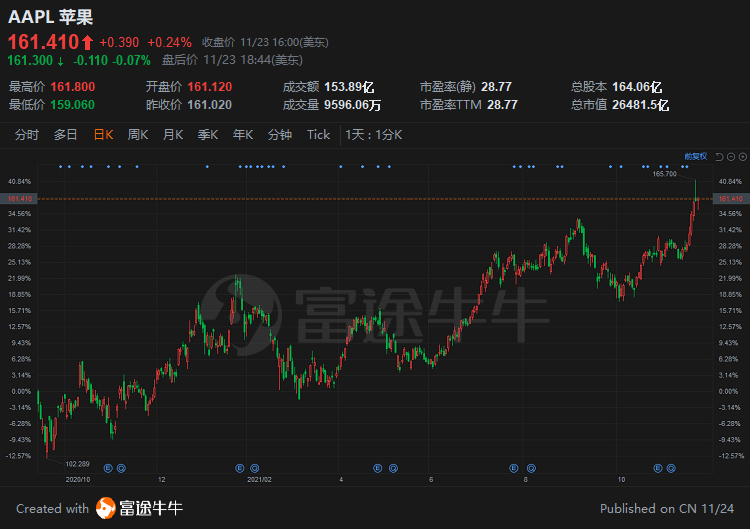Click the E marker just before axis label 8

click(x=514, y=468)
